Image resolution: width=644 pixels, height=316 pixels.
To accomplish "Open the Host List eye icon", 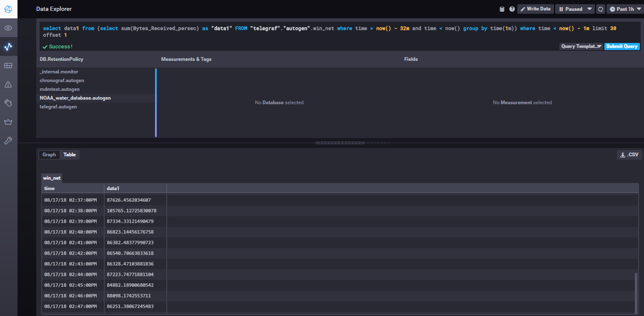I will 8,28.
